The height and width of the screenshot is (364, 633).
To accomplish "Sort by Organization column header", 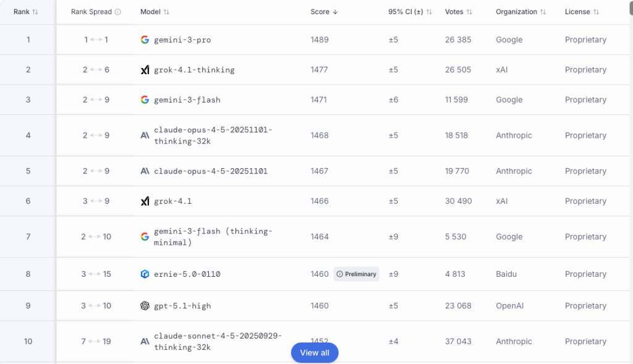I will 520,12.
